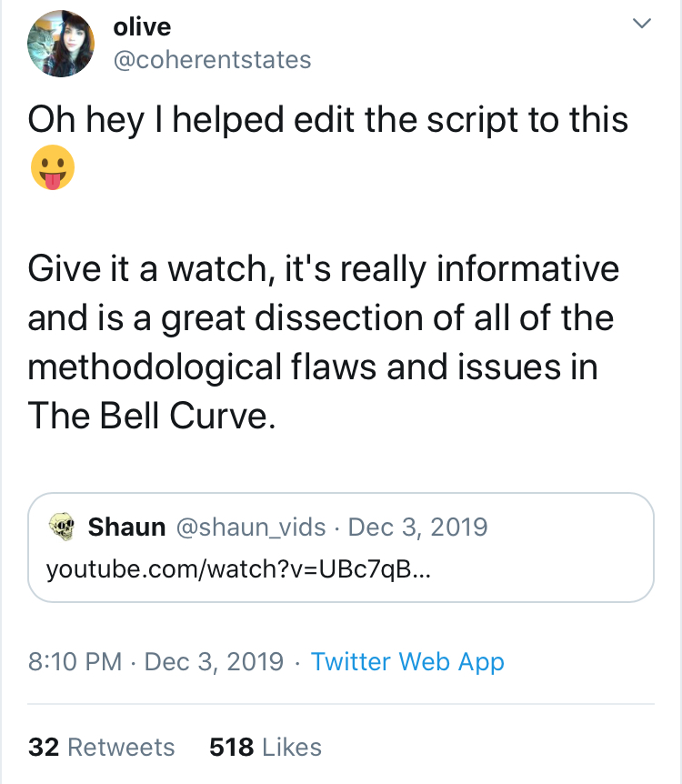Click "The Bell Curve." text
Screen dimensions: 682x784
[x=152, y=416]
